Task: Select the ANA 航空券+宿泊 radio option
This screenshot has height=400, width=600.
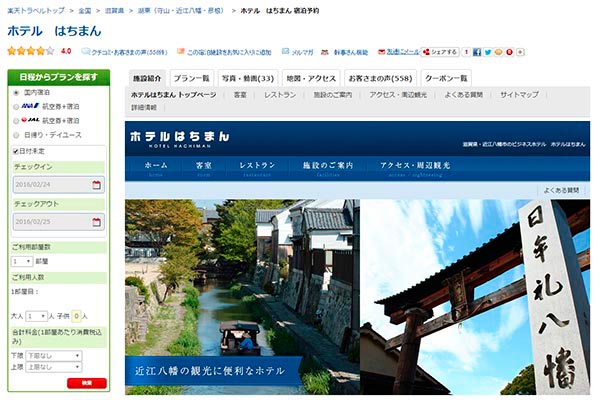Action: (x=16, y=106)
